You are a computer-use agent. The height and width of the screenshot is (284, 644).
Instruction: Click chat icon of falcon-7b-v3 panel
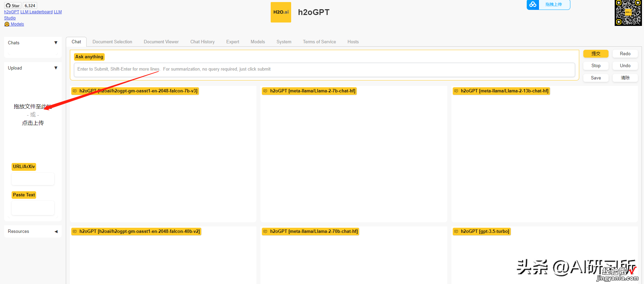[75, 91]
